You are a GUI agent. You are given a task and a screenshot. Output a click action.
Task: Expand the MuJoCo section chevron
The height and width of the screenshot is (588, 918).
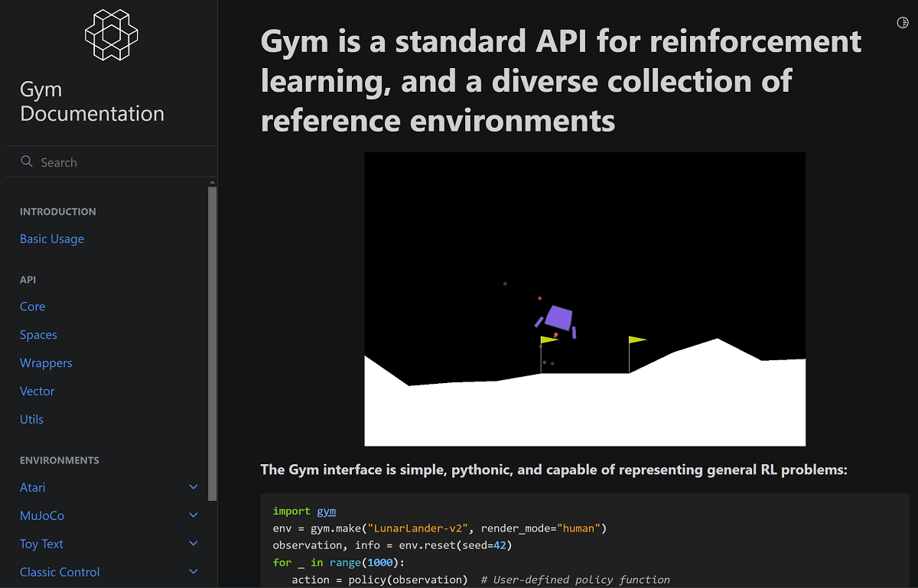[x=194, y=515]
